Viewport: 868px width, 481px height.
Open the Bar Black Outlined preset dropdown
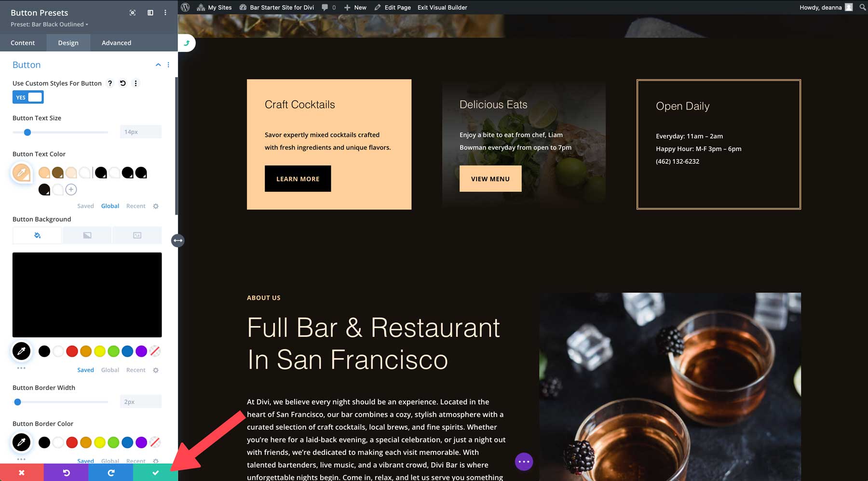(48, 24)
